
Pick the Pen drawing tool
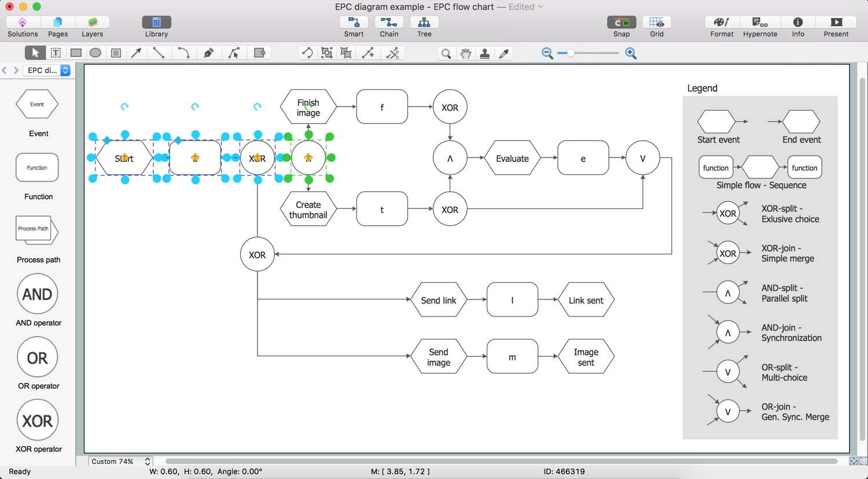(x=208, y=53)
